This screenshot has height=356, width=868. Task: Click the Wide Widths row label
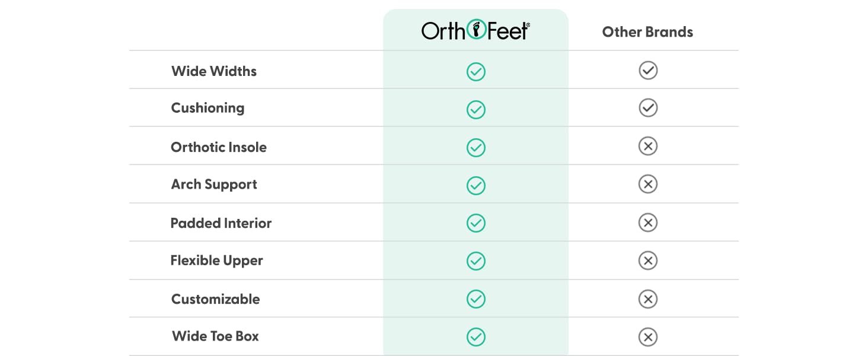tap(214, 71)
